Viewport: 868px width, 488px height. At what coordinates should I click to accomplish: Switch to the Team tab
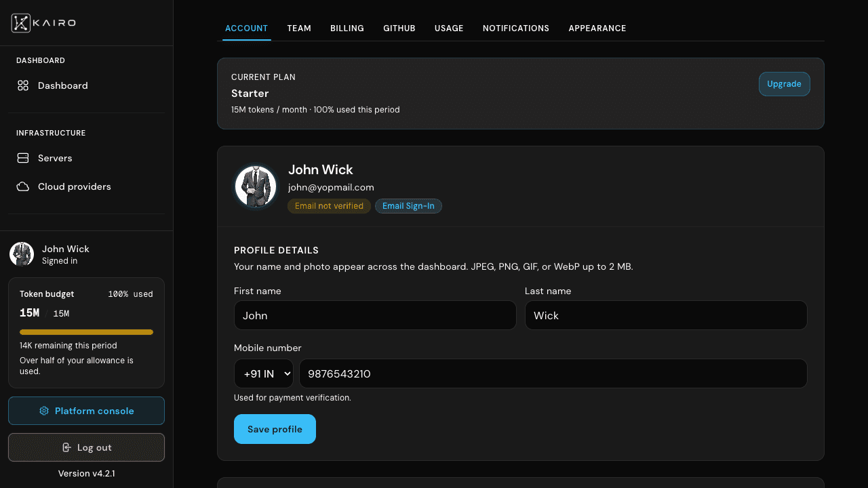pos(299,28)
